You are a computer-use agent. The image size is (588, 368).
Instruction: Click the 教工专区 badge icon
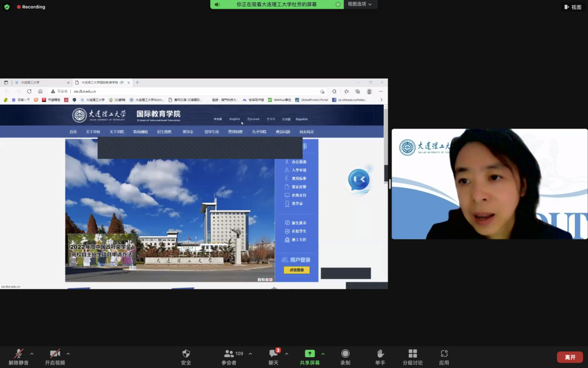pos(287,239)
